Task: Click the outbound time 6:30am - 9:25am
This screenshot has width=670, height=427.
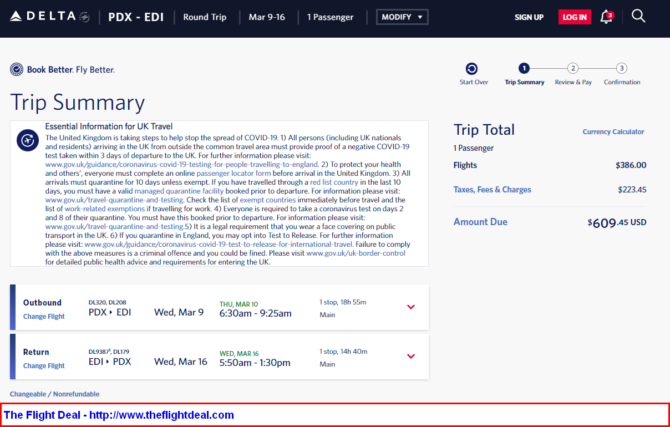Action: tap(256, 313)
